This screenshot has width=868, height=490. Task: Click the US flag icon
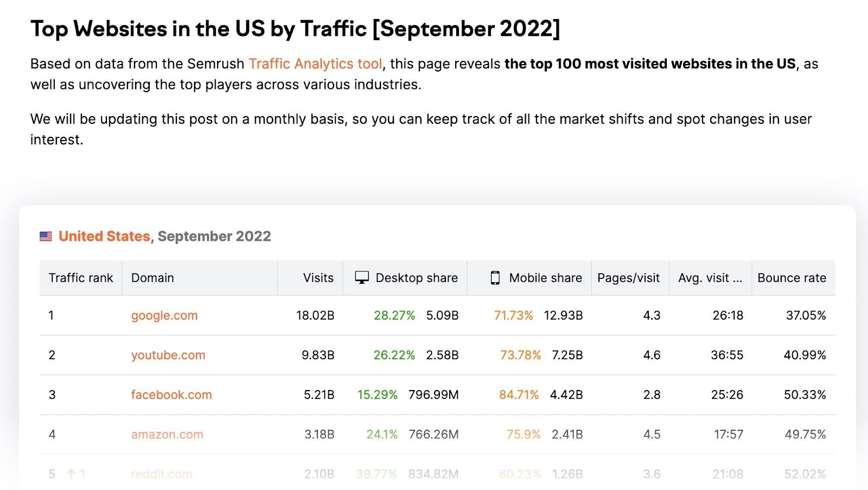click(46, 237)
